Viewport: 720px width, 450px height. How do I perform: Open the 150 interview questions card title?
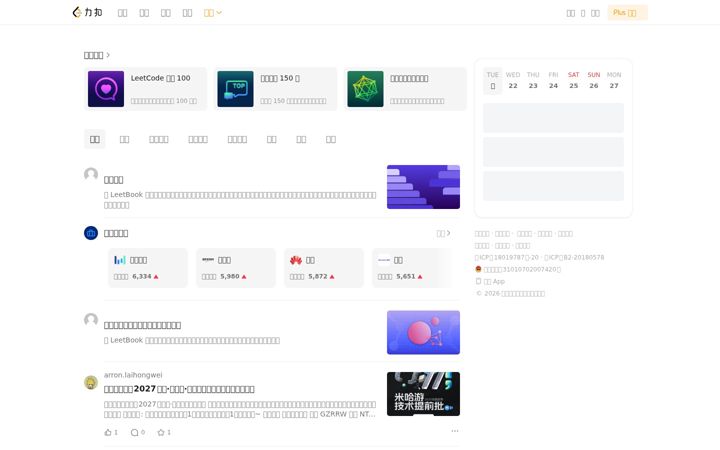[x=280, y=78]
